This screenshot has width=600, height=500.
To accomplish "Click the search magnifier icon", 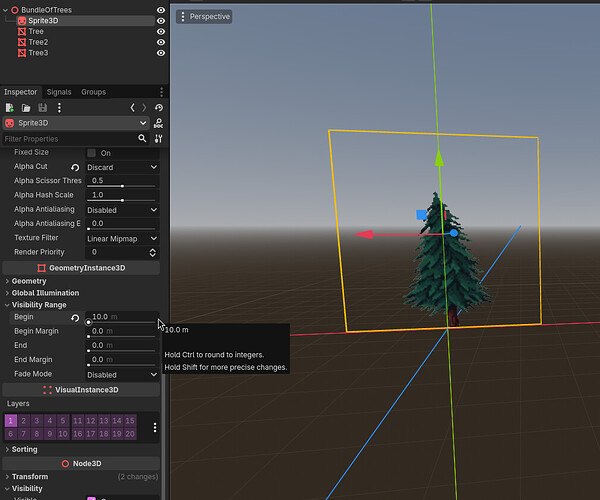I will (142, 138).
